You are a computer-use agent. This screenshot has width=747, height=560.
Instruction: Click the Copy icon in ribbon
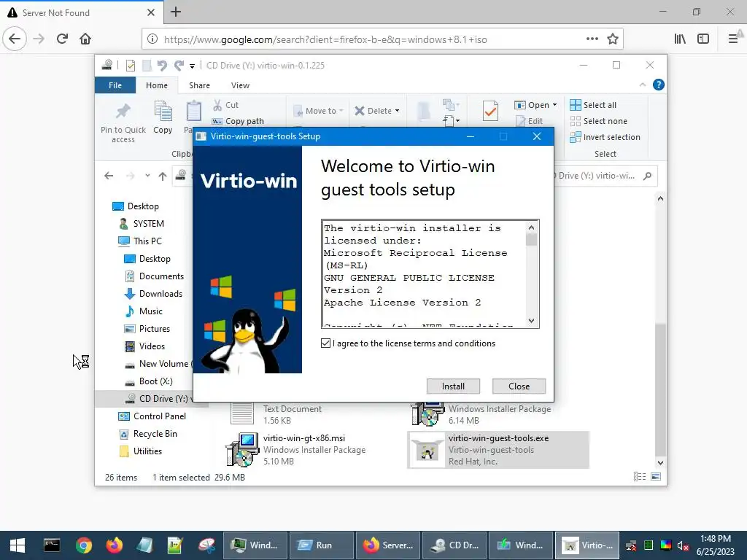click(163, 117)
